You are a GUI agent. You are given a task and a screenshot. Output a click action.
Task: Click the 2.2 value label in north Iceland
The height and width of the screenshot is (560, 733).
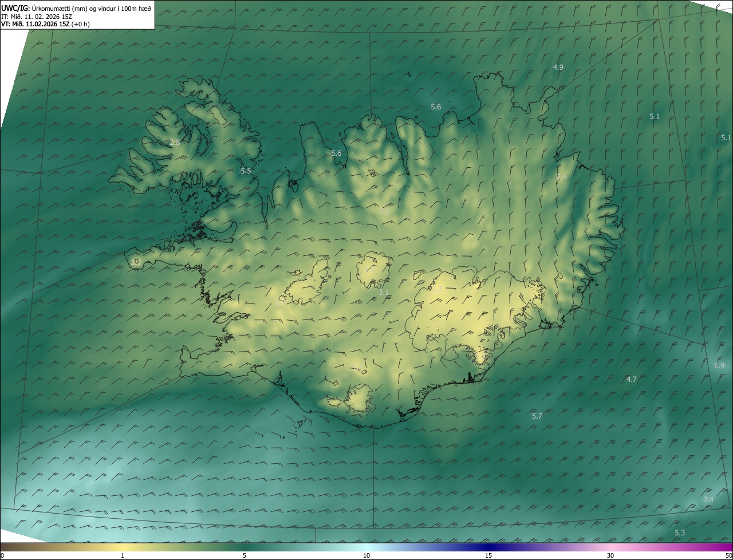point(384,211)
